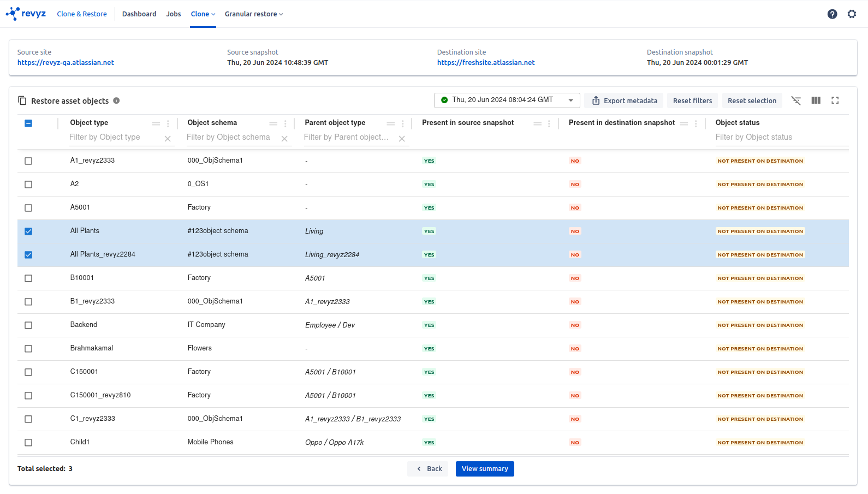Screen dimensions: 868x494
Task: Click View summary button
Action: point(485,469)
